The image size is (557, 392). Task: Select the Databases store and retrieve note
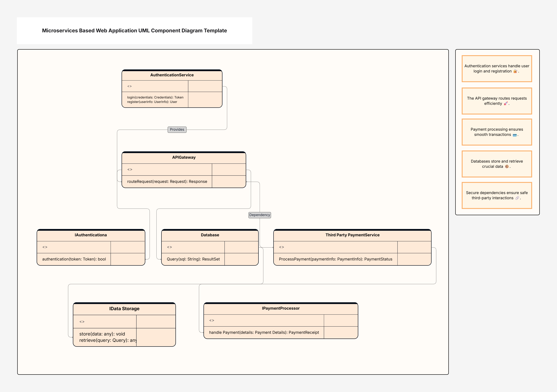[497, 164]
